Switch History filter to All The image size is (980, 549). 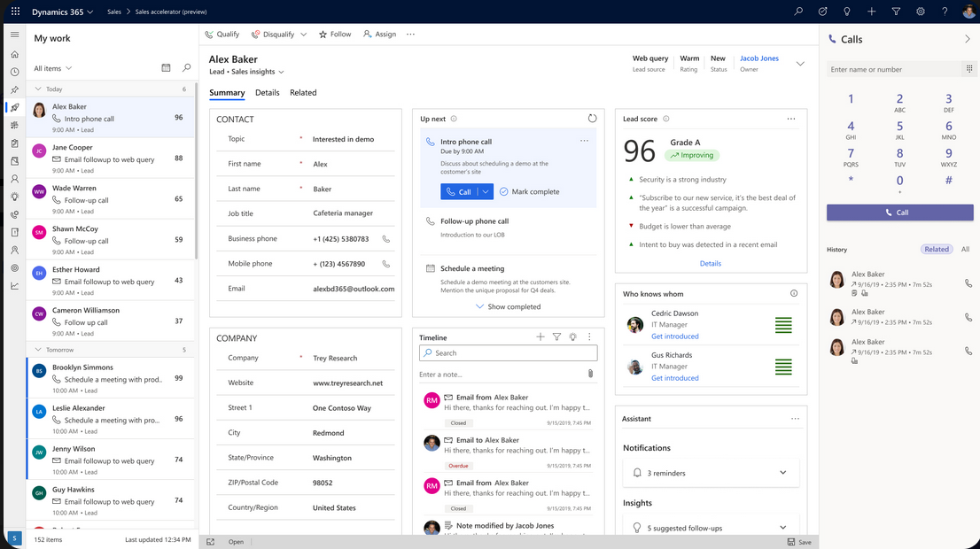pos(965,250)
